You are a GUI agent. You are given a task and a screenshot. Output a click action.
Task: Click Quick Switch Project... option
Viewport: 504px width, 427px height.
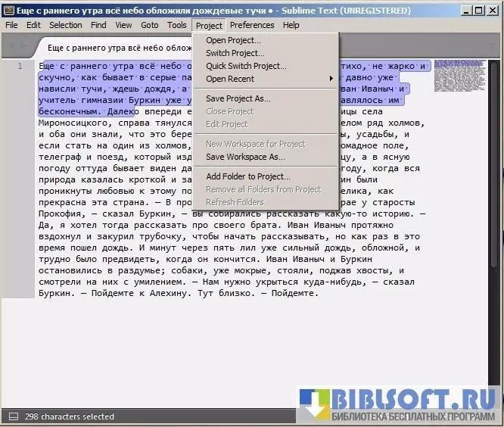click(x=246, y=66)
